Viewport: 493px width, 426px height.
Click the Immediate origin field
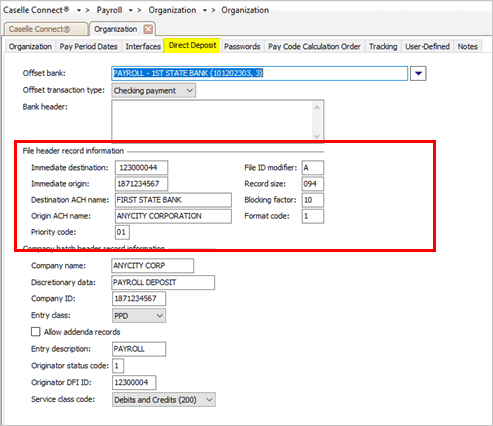click(141, 184)
